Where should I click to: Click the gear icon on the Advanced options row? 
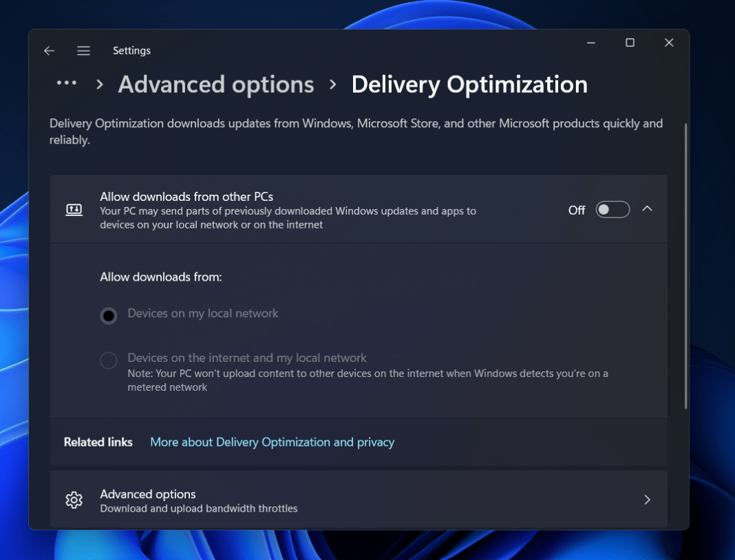pyautogui.click(x=74, y=499)
